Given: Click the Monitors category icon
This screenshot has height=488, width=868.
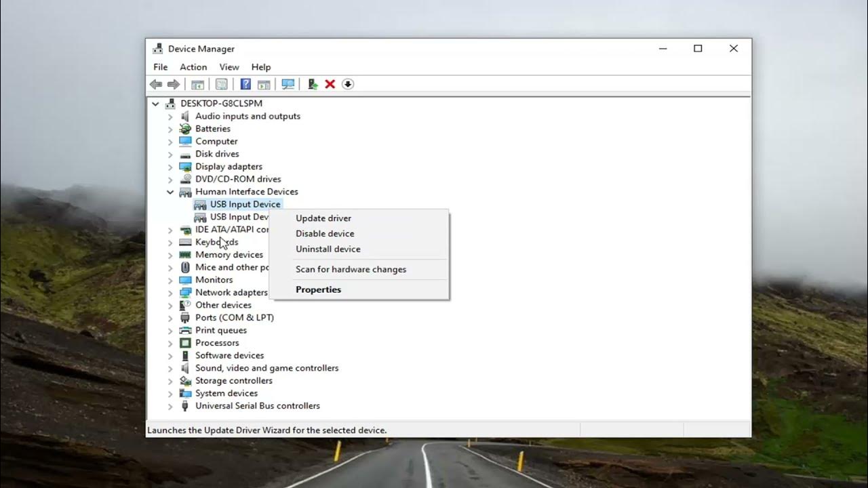Looking at the screenshot, I should pos(185,280).
